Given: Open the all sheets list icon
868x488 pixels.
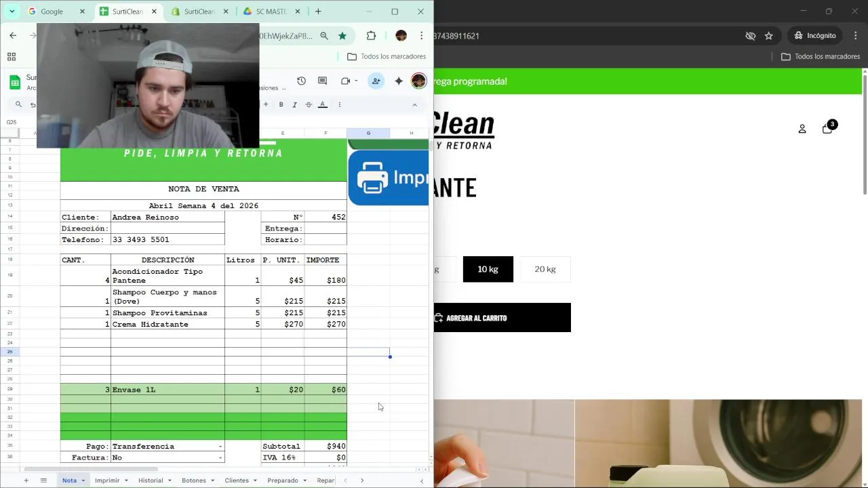Looking at the screenshot, I should coord(43,481).
